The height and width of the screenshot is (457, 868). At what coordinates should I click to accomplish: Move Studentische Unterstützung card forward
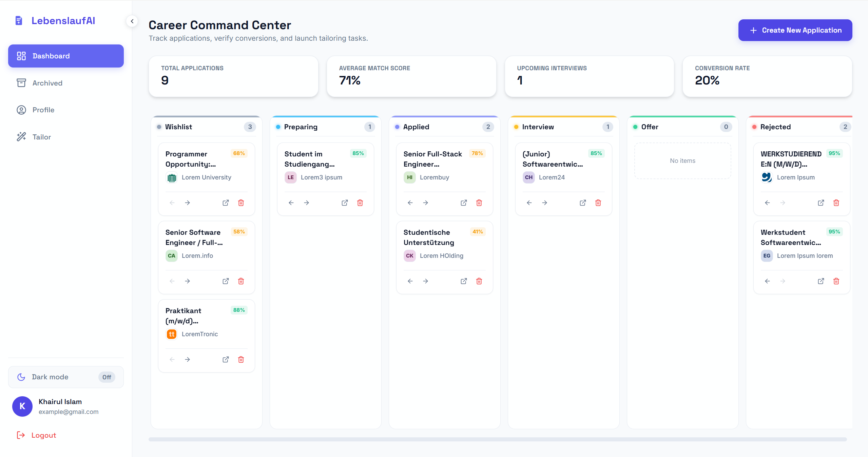click(425, 281)
